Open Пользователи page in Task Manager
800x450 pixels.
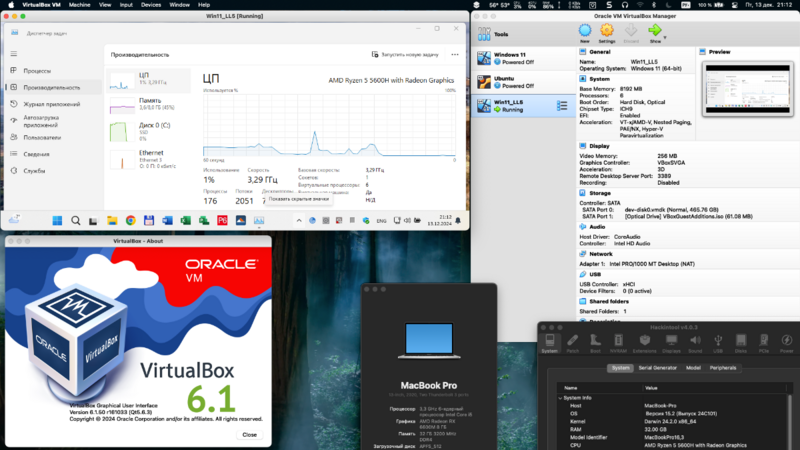[54, 137]
